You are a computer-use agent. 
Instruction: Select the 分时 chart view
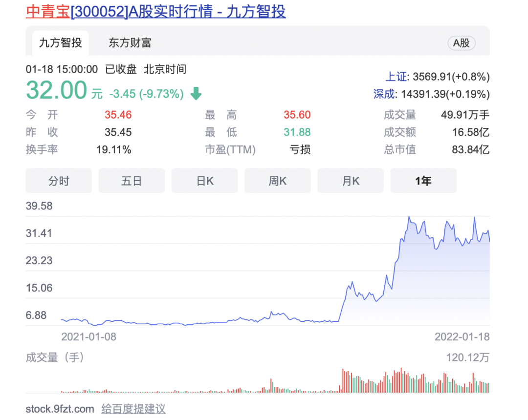[59, 181]
